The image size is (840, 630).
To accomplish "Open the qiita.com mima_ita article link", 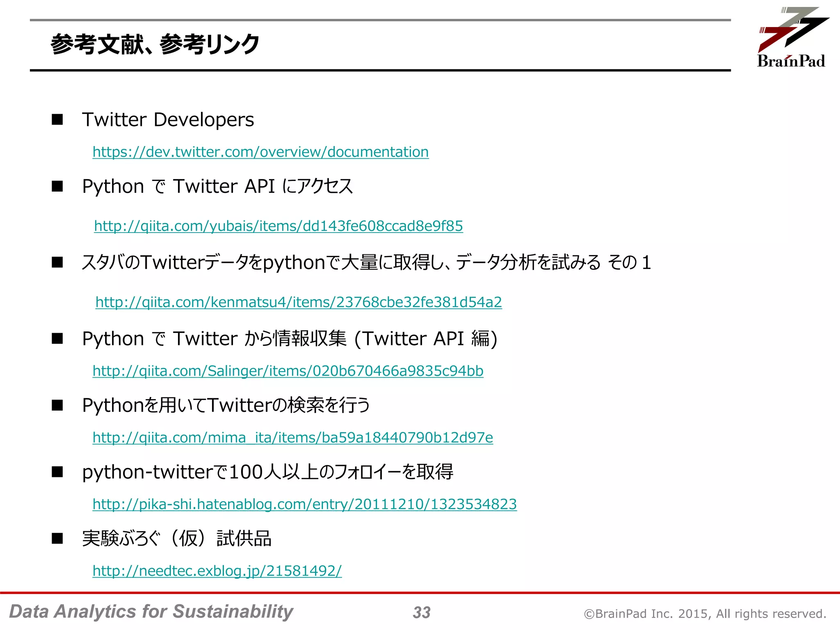I will (x=293, y=438).
